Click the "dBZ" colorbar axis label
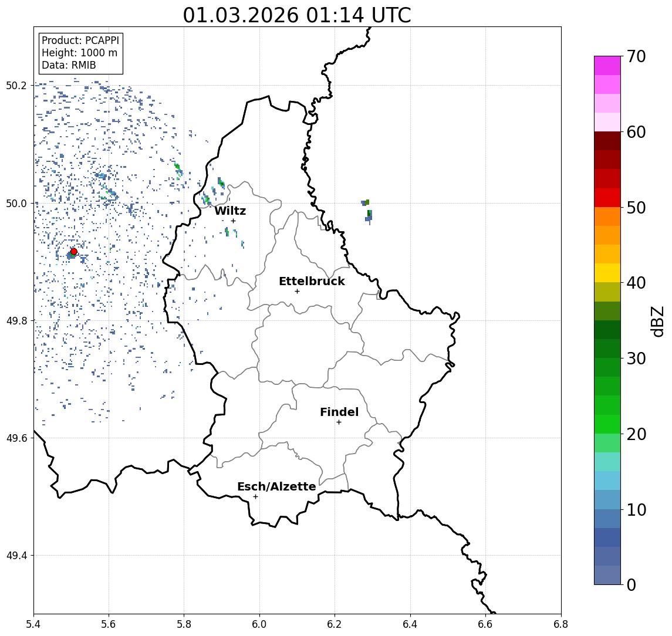 (x=657, y=320)
